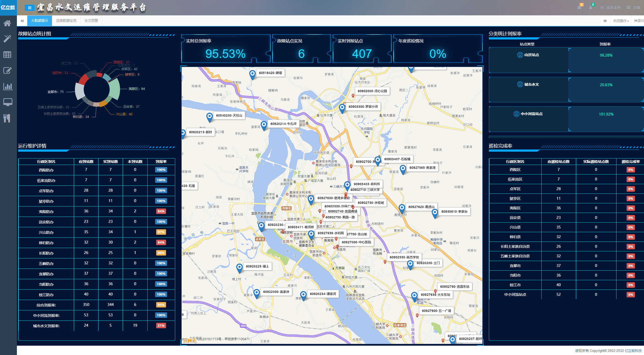The height and width of the screenshot is (355, 644).
Task: Switch to the 运维数据全览 tab
Action: [x=66, y=21]
